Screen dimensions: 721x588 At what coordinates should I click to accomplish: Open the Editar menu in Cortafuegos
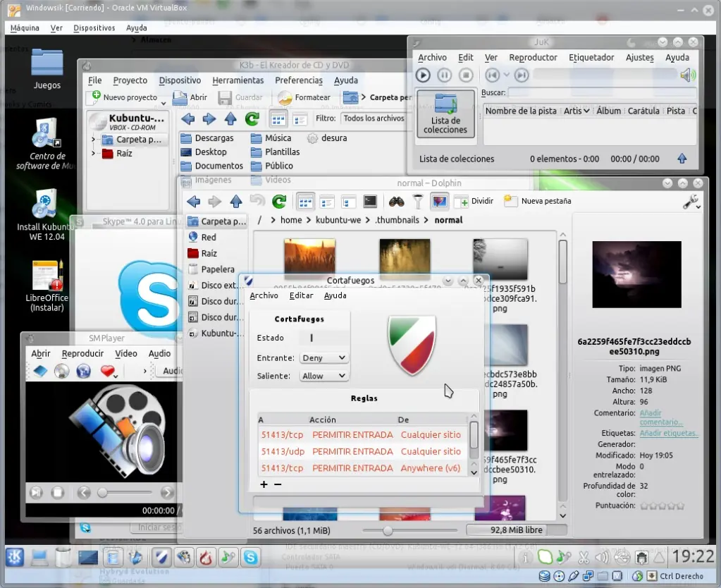coord(301,295)
